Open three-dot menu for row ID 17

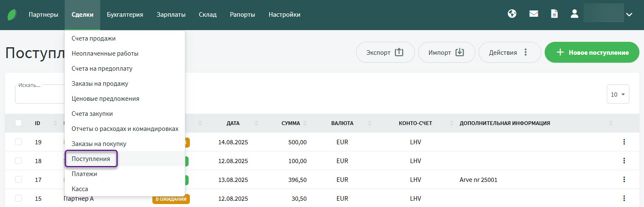[x=624, y=179]
